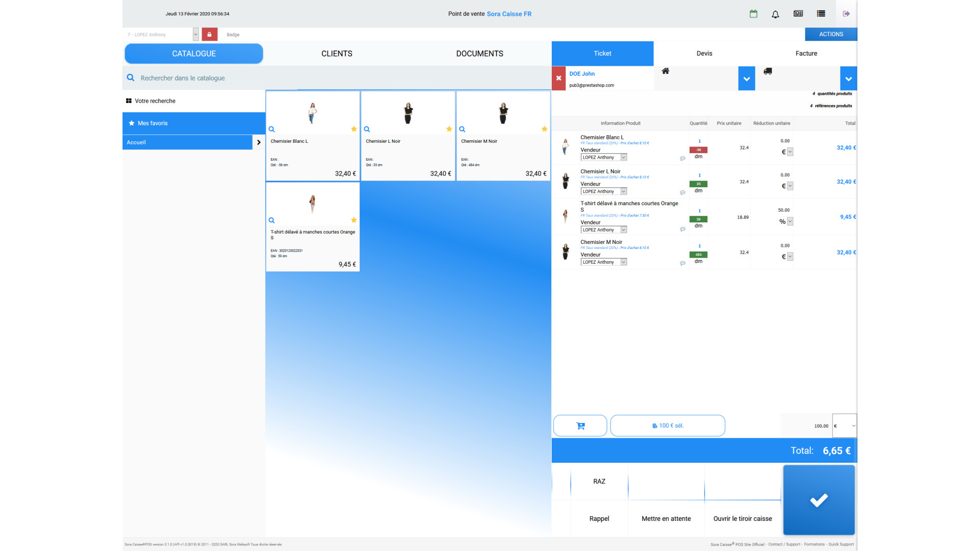Image resolution: width=980 pixels, height=551 pixels.
Task: Click magnifier icon on Chemisier L Noir card
Action: [367, 129]
